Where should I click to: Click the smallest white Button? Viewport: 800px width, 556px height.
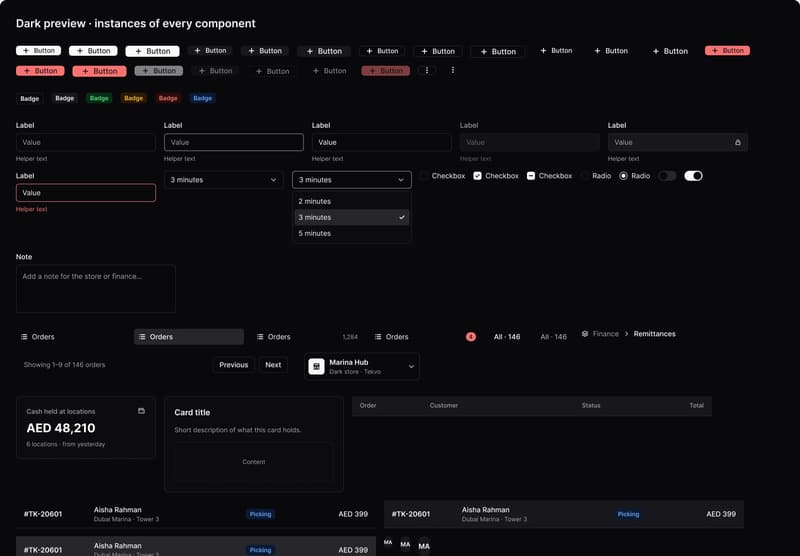(38, 50)
